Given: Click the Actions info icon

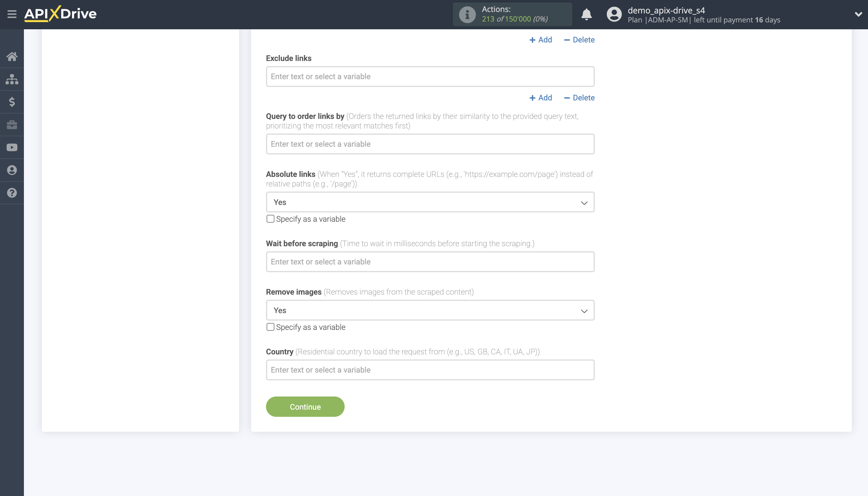Looking at the screenshot, I should click(x=467, y=14).
